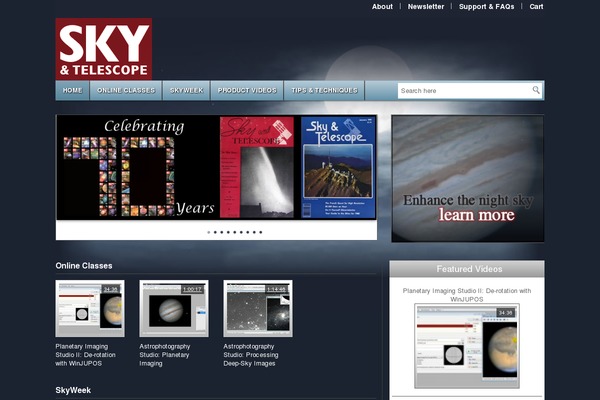Click the Sky & Telescope logo
The width and height of the screenshot is (600, 400).
104,49
